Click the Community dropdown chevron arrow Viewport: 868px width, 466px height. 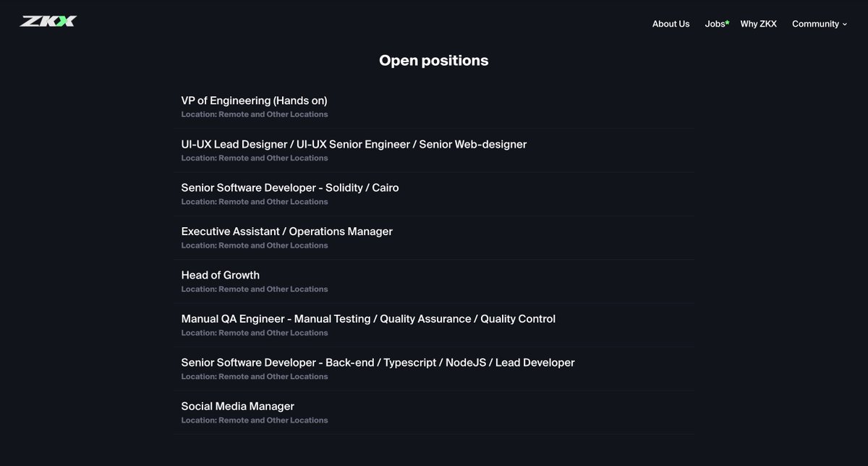pyautogui.click(x=845, y=25)
